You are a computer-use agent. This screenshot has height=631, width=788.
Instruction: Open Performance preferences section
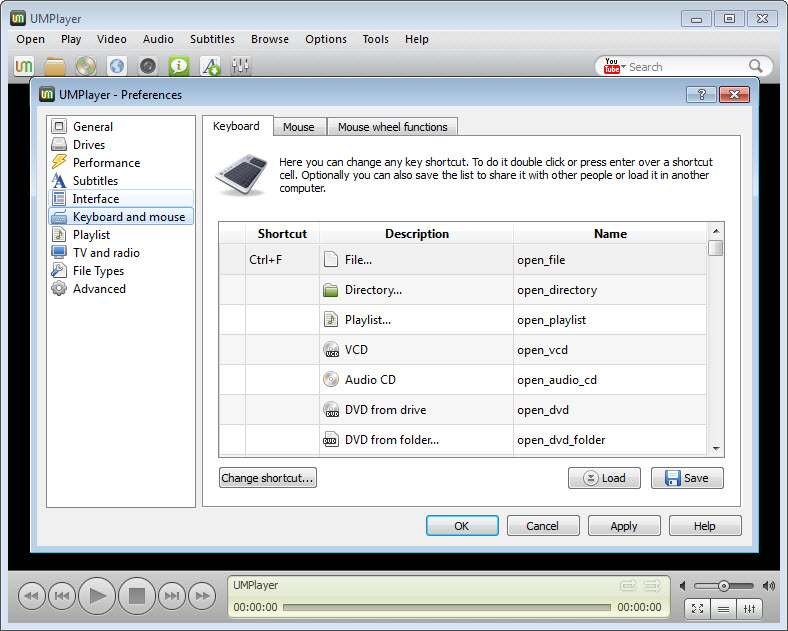(x=106, y=163)
